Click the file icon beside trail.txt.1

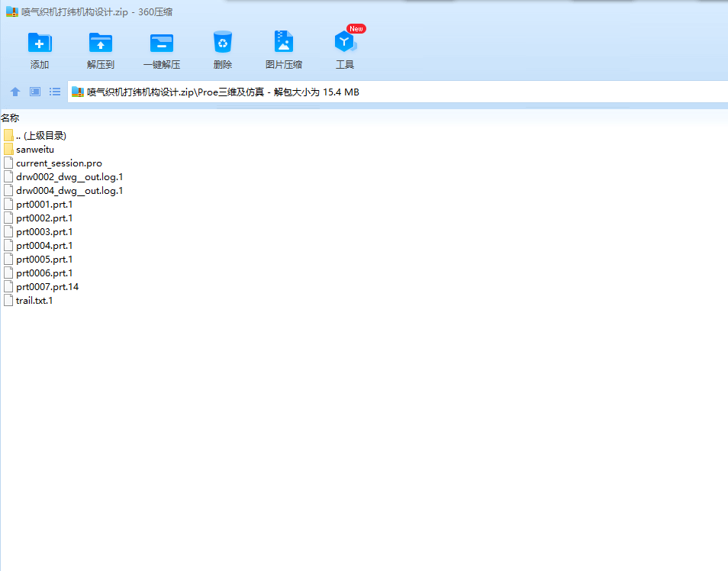pyautogui.click(x=8, y=301)
